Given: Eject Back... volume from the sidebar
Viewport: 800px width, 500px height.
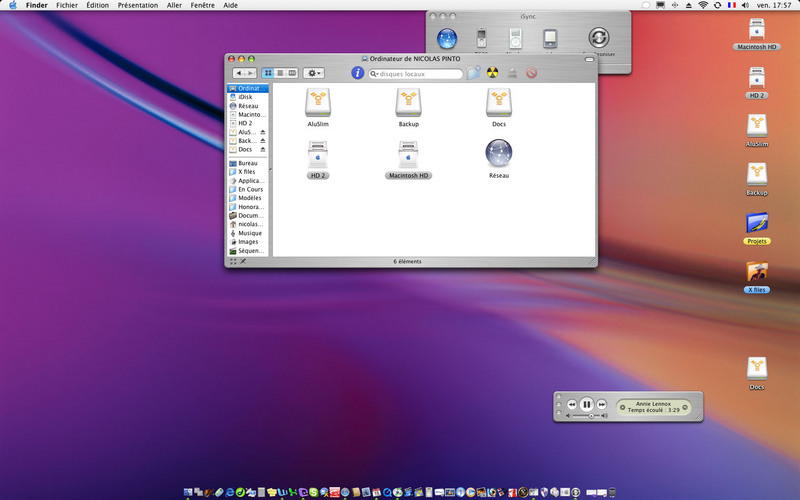Looking at the screenshot, I should (263, 141).
